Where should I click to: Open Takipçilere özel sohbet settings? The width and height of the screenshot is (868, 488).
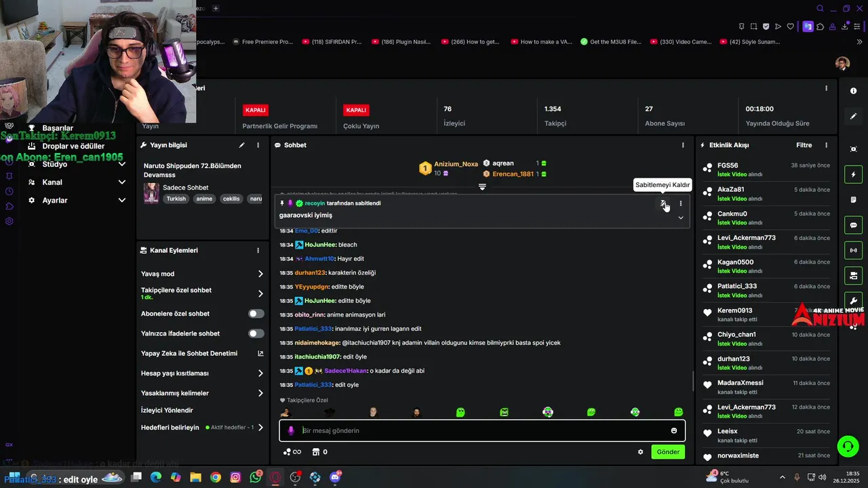(x=202, y=293)
